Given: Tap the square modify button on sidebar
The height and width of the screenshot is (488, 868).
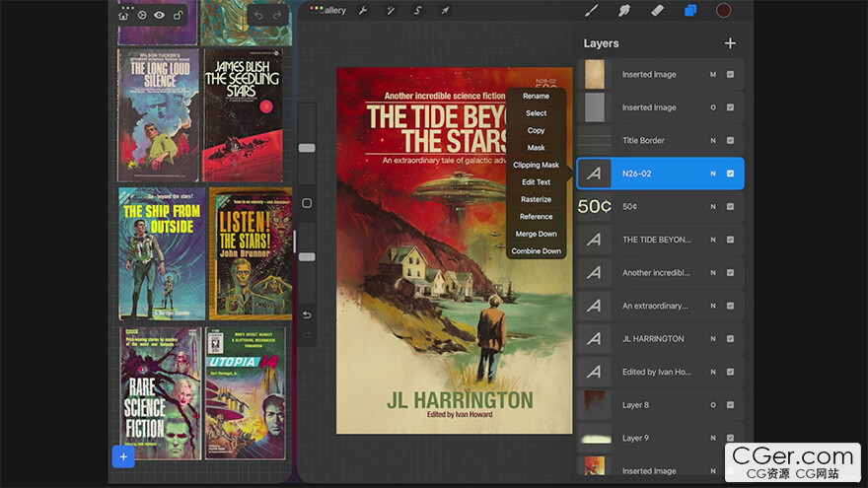Looking at the screenshot, I should [307, 203].
